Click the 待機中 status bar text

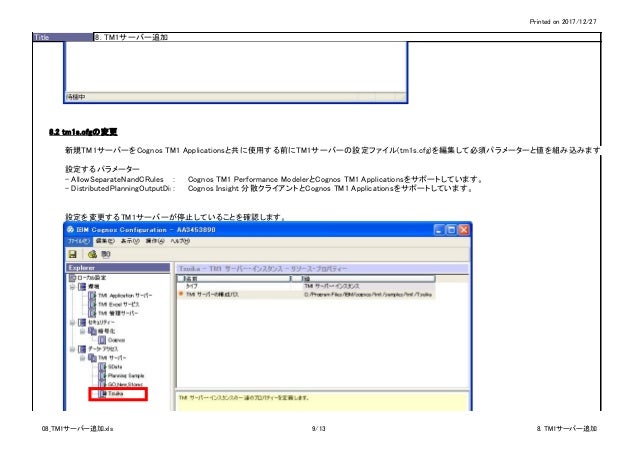tap(76, 97)
